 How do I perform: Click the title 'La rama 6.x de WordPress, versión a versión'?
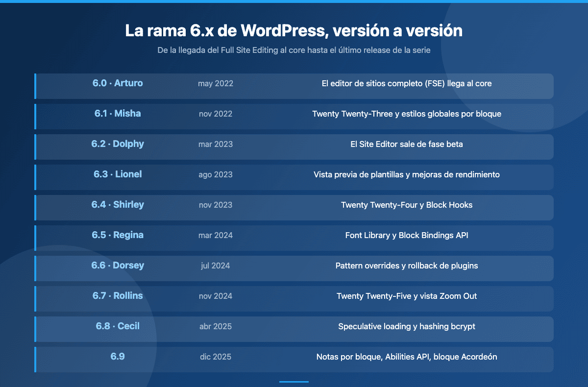pos(294,31)
